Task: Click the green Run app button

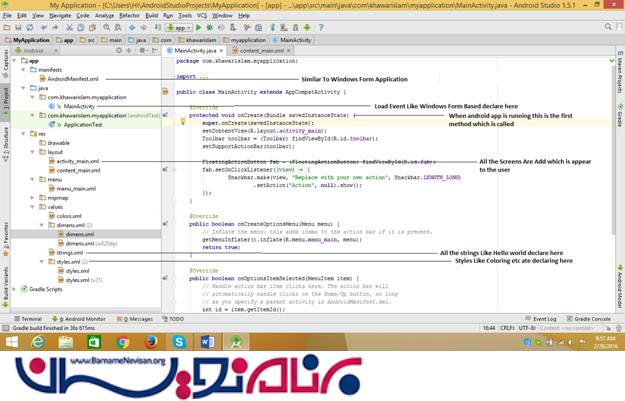Action: pos(198,28)
